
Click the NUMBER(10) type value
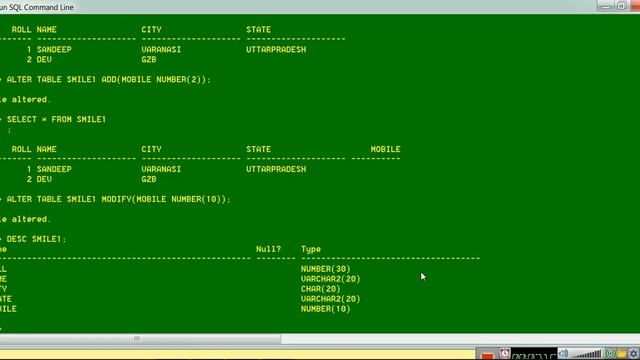(x=326, y=309)
